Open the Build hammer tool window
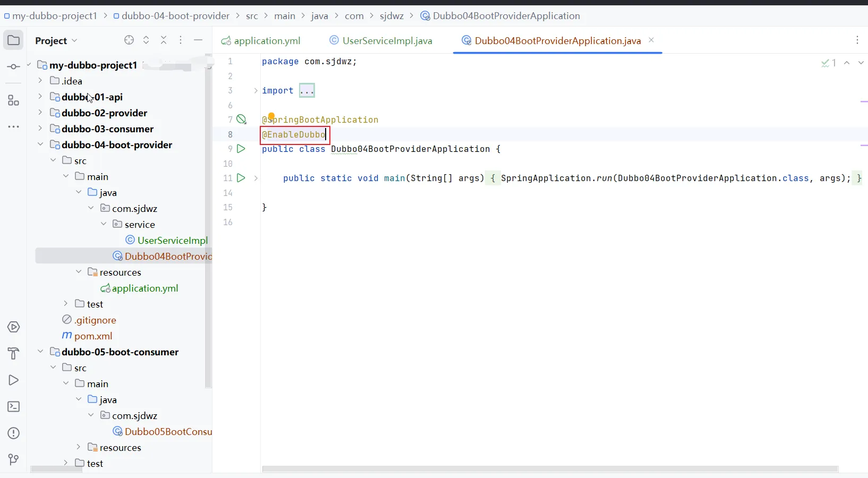868x478 pixels. tap(14, 354)
